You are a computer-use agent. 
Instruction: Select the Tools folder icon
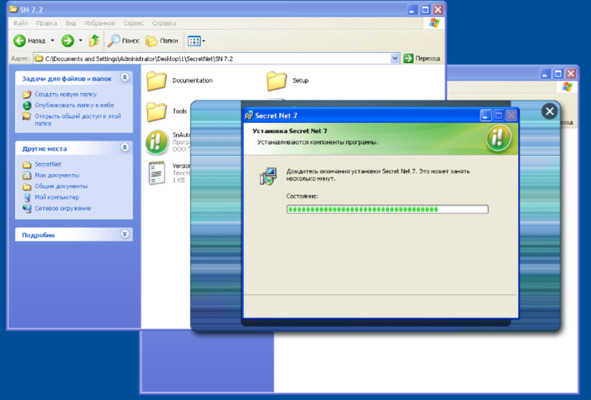click(156, 111)
